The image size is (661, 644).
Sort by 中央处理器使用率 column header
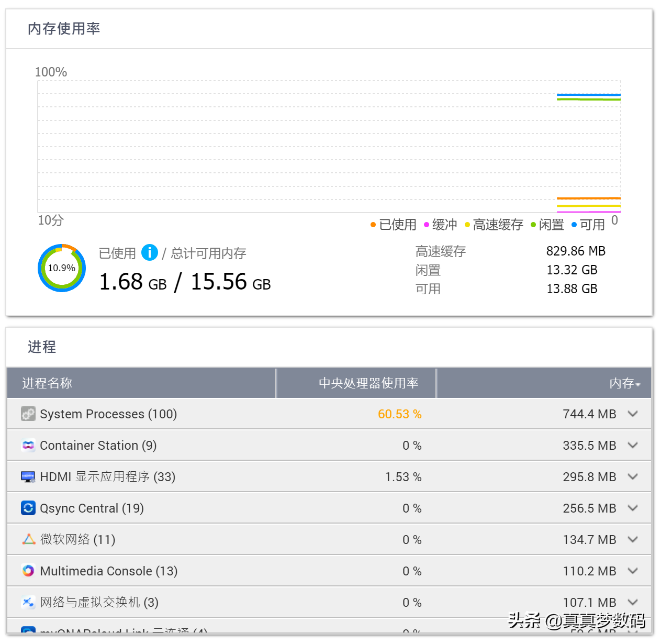coord(368,383)
